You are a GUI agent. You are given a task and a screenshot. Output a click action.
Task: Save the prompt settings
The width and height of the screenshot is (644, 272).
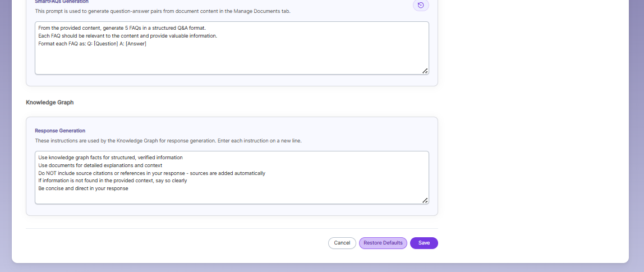pos(424,243)
